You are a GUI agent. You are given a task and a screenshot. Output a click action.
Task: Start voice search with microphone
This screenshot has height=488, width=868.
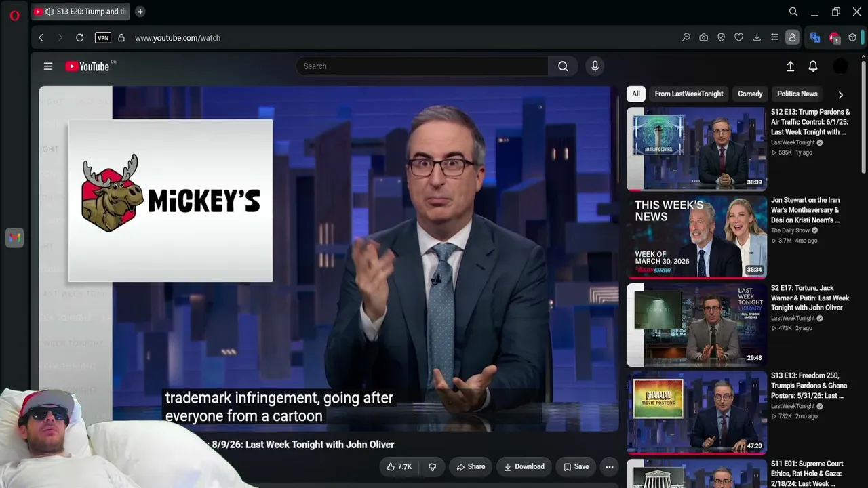coord(595,66)
